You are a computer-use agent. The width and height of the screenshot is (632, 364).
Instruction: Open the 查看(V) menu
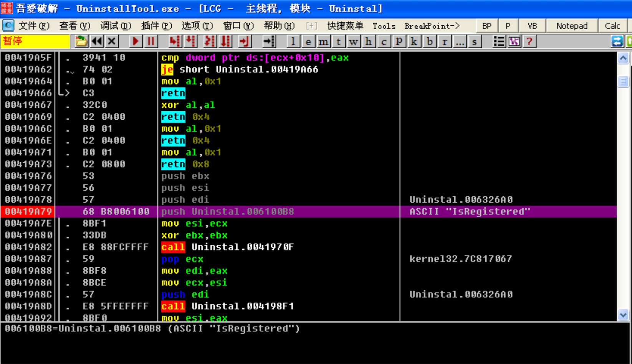pos(75,26)
